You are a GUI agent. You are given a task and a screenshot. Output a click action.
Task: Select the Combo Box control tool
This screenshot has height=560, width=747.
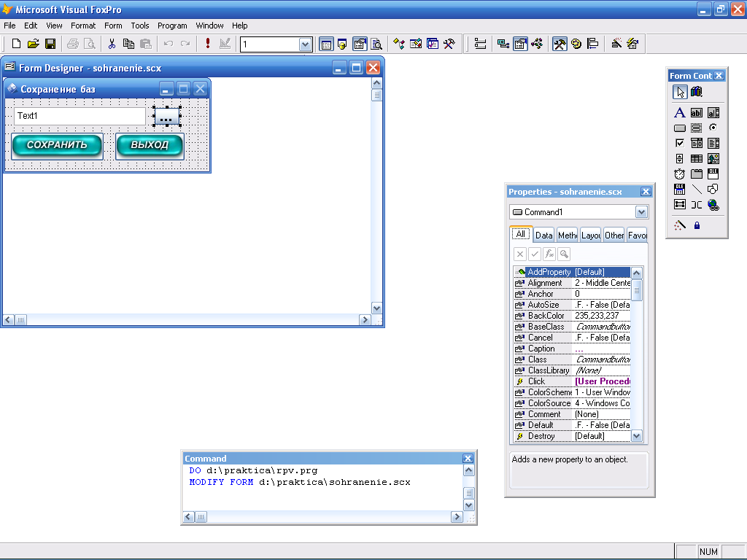click(697, 144)
